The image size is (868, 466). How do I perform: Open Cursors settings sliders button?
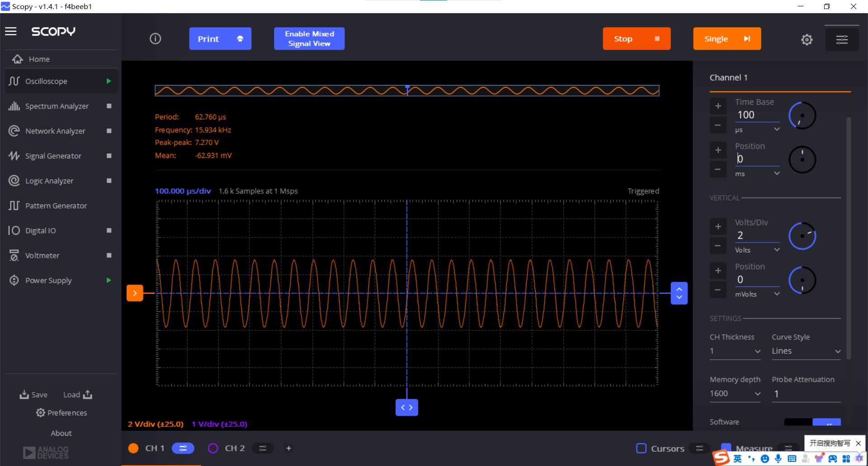coord(699,448)
